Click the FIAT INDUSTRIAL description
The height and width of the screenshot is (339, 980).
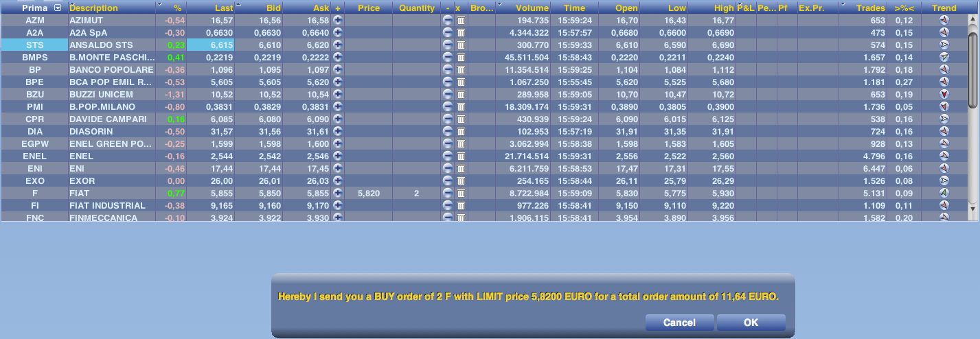(107, 206)
